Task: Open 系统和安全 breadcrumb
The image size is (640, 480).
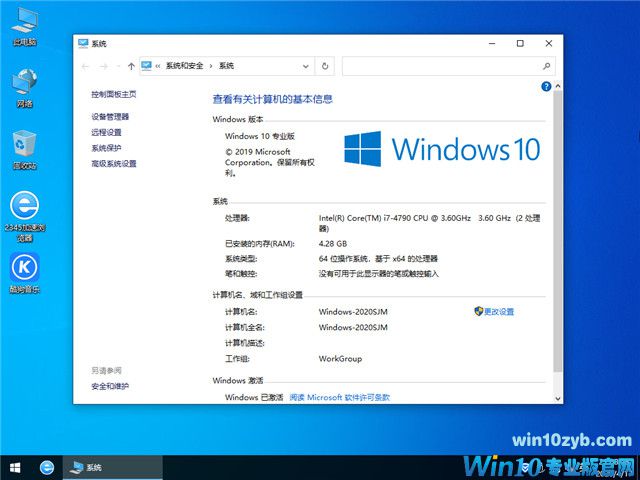Action: (x=184, y=66)
